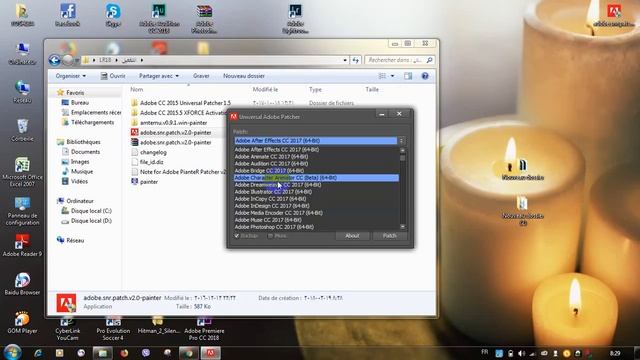Viewport: 640px width, 360px height.
Task: Click Ouvrir in the Explorer toolbar
Action: (x=113, y=76)
